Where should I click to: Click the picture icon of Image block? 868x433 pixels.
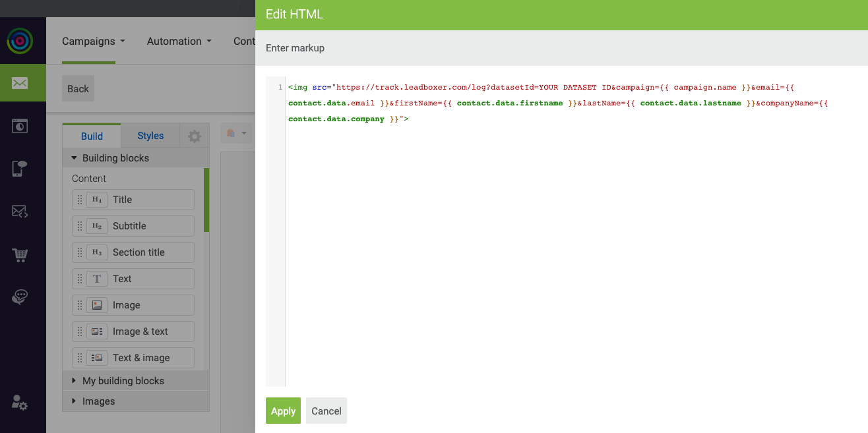97,305
